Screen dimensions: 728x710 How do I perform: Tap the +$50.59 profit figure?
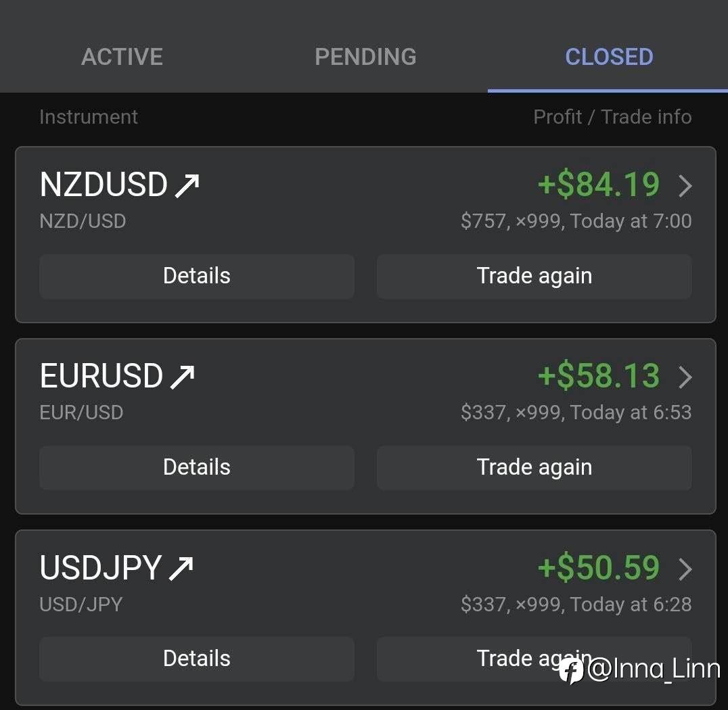598,568
